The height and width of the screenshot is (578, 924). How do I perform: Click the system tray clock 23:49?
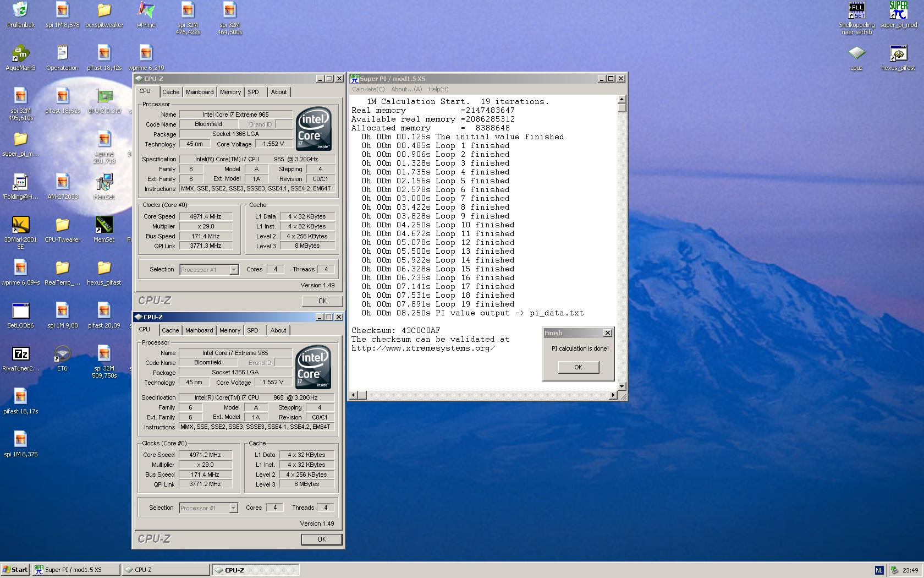click(x=910, y=570)
